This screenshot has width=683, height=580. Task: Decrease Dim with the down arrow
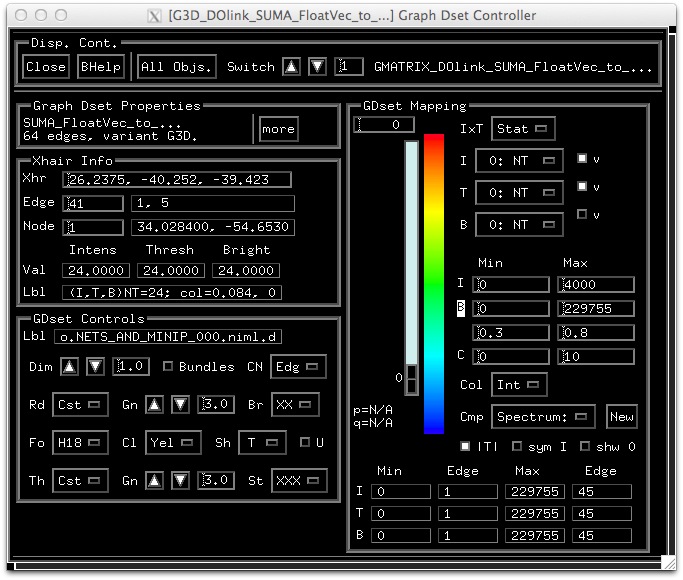(x=96, y=367)
